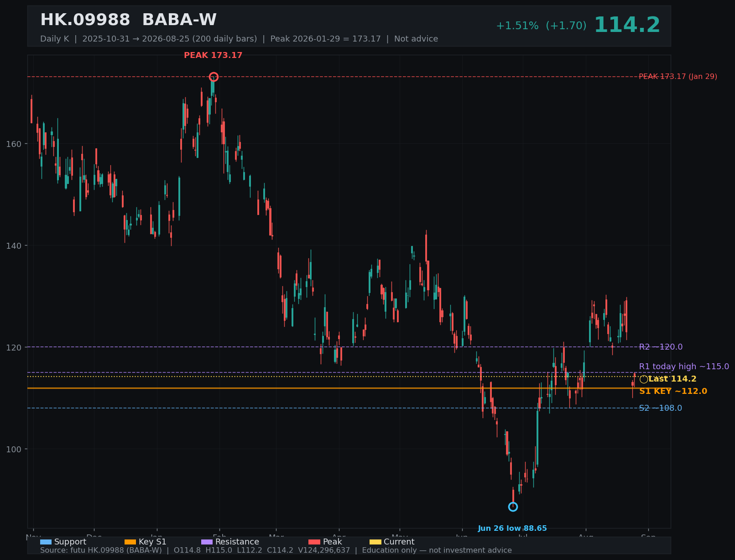Select the 'Support' legend label

pyautogui.click(x=70, y=542)
